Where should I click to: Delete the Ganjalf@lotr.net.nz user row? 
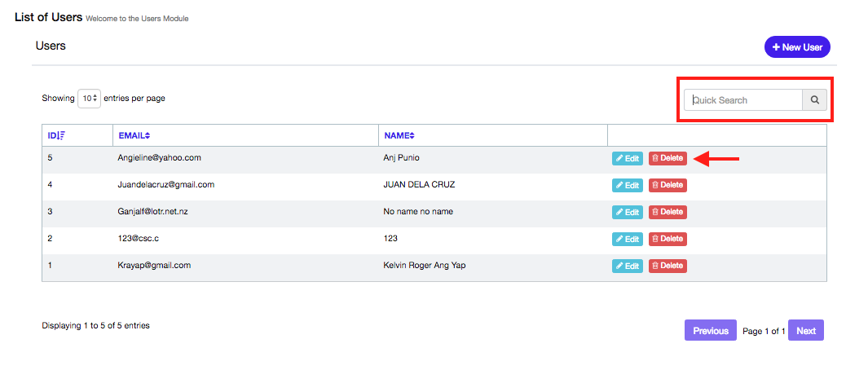[x=668, y=212]
